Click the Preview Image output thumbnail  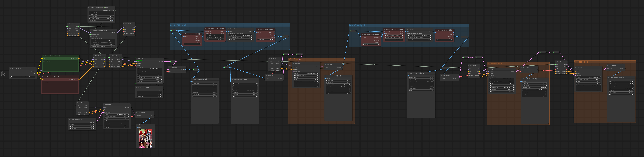(146, 138)
